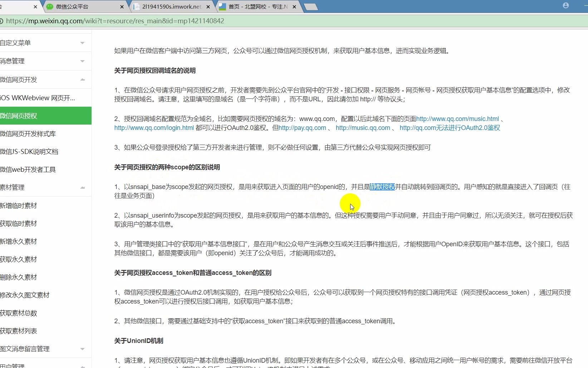The image size is (588, 368).
Task: Switch to the 首页 - 北盟网校 tab
Action: click(258, 6)
